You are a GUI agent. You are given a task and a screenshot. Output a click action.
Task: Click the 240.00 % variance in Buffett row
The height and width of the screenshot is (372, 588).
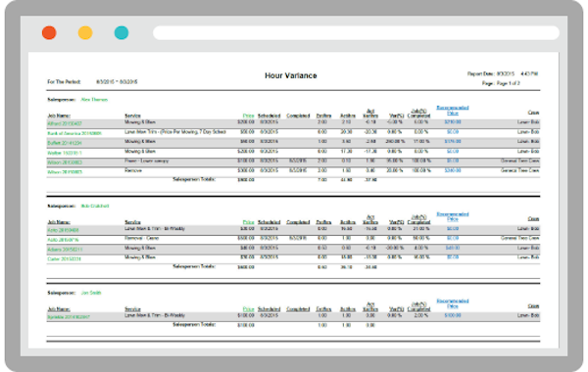[x=395, y=142]
